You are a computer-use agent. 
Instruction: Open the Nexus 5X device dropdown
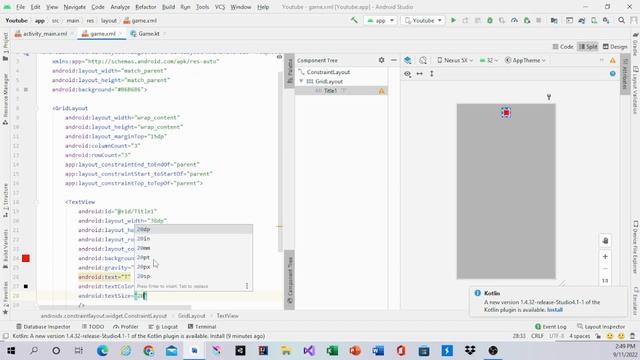tap(455, 60)
